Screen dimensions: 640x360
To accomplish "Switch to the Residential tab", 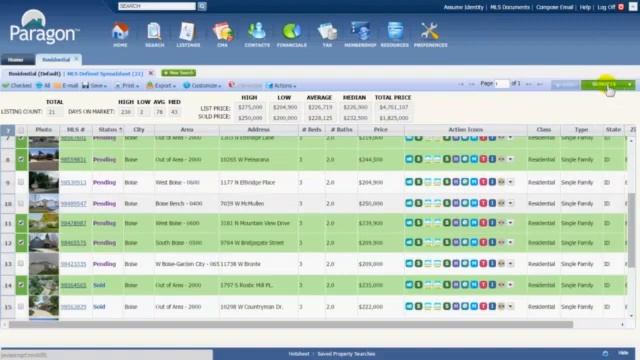I will (56, 60).
